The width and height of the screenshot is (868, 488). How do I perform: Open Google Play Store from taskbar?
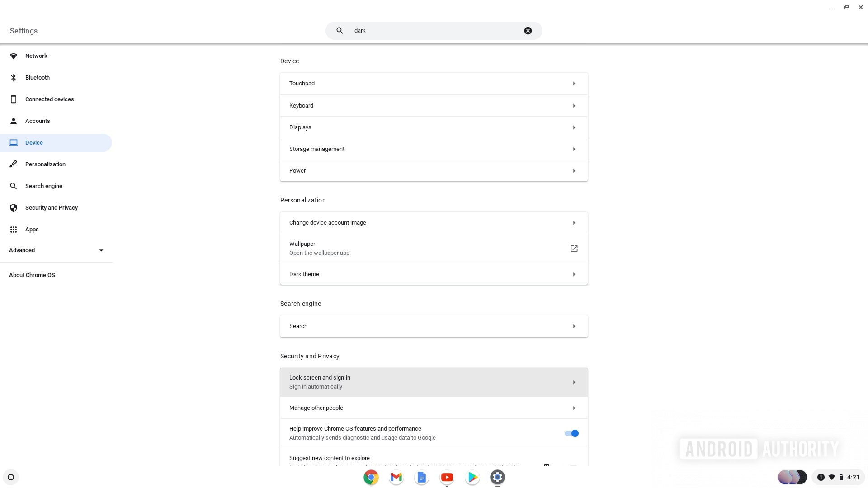472,477
